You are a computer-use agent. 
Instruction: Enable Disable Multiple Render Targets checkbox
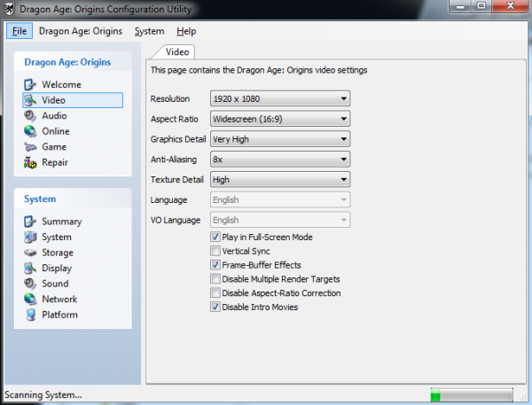[215, 279]
